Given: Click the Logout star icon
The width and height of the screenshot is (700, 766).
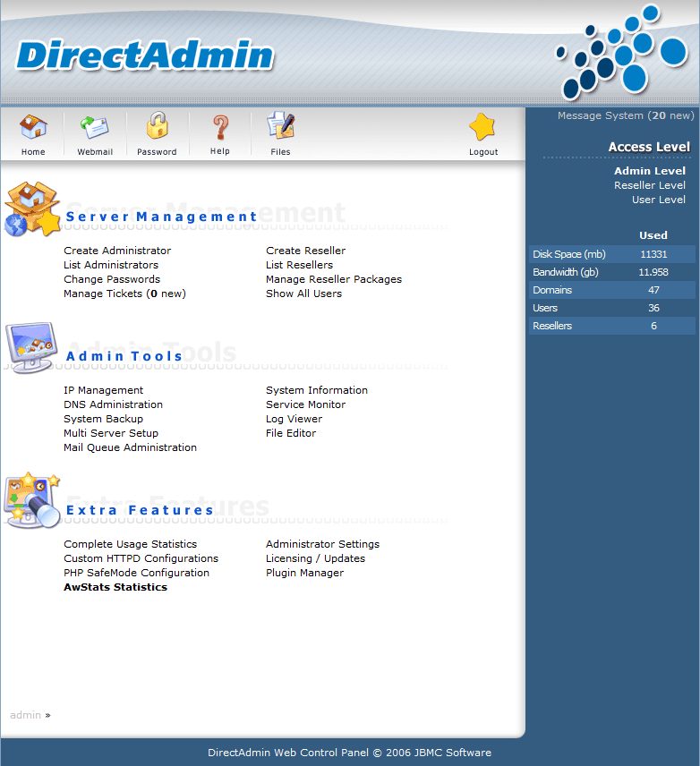Looking at the screenshot, I should [482, 126].
